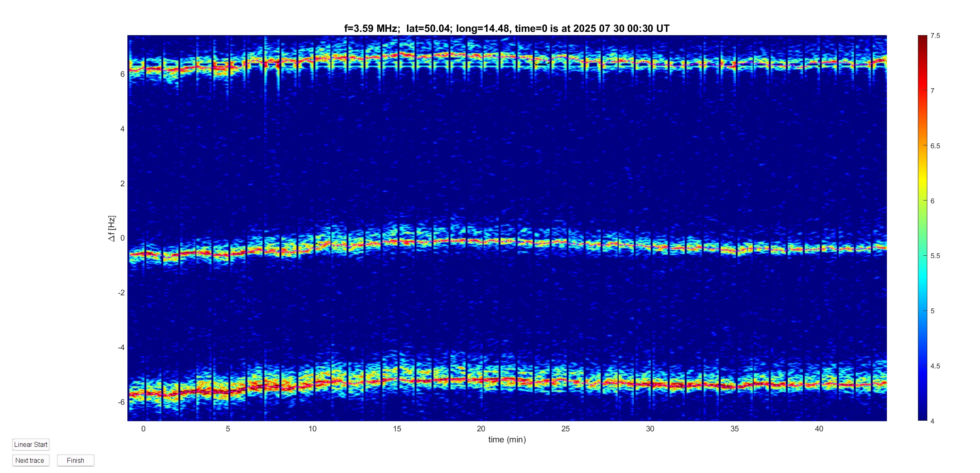The height and width of the screenshot is (473, 980).
Task: Click the x-axis tick label 20
Action: pos(481,428)
